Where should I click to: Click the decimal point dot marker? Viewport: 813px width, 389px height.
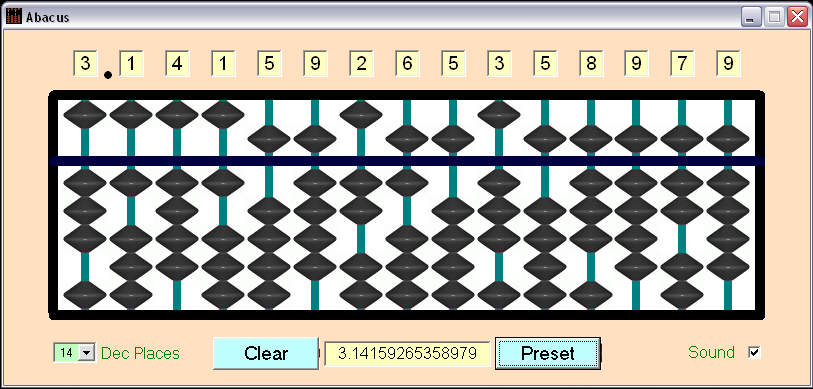[x=108, y=75]
